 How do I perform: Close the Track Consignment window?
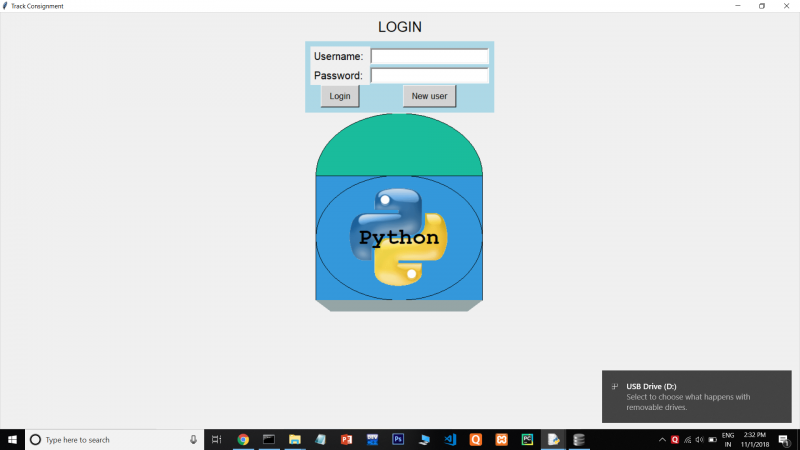pos(786,6)
